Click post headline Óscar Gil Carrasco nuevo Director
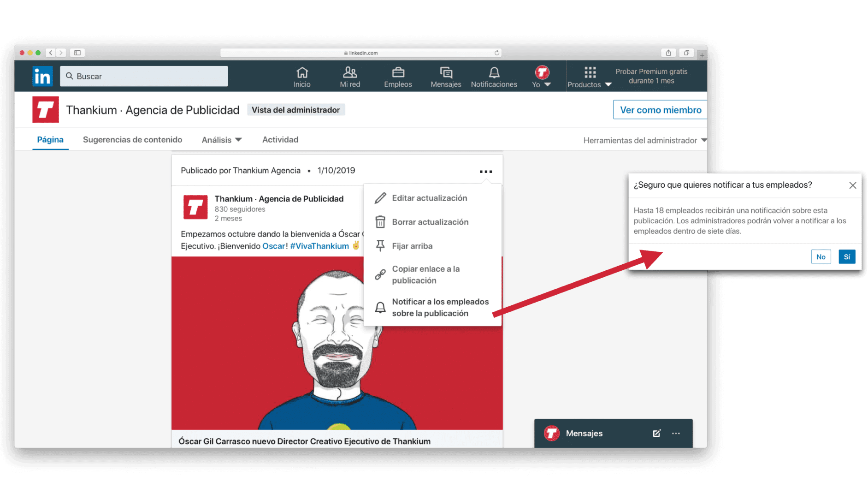The height and width of the screenshot is (488, 868). tap(305, 441)
